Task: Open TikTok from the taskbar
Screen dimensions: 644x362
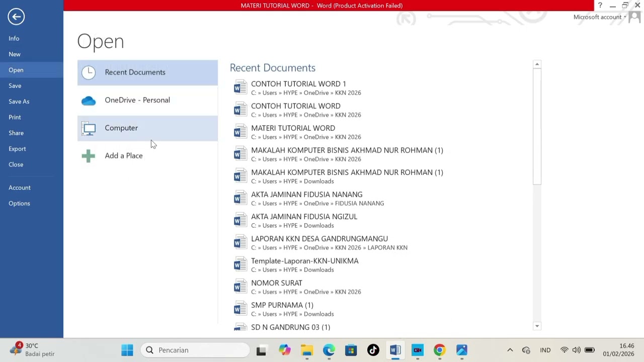Action: [x=373, y=350]
